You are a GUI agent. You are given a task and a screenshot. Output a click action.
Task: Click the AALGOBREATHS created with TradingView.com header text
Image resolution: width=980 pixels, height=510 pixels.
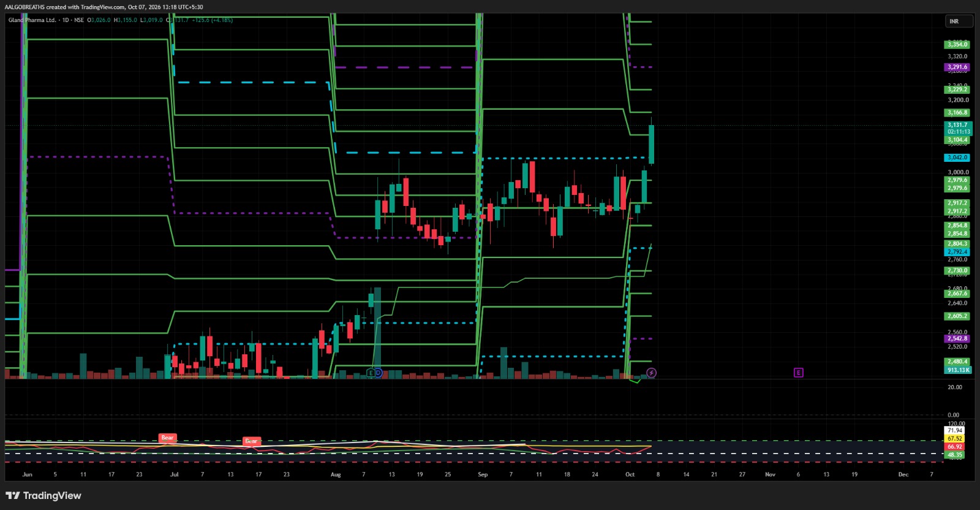pos(64,7)
